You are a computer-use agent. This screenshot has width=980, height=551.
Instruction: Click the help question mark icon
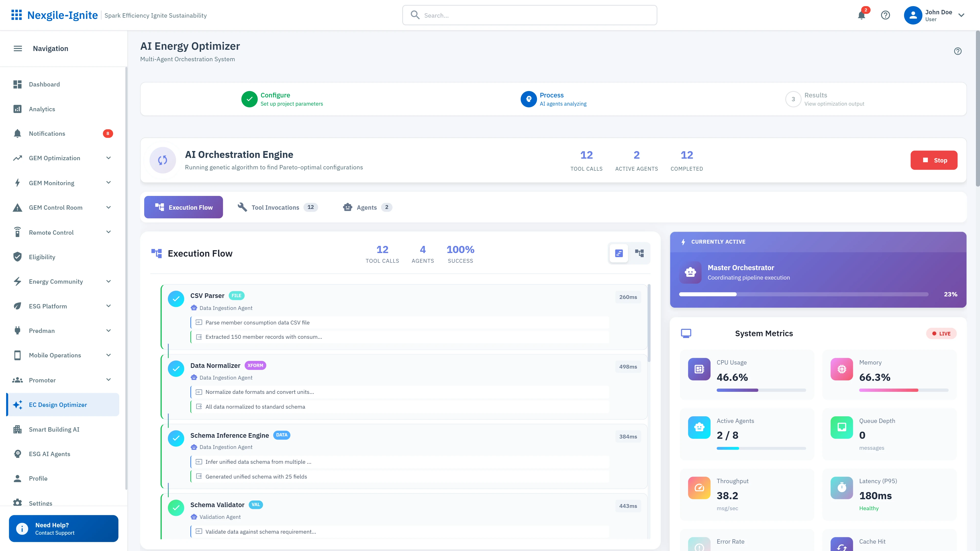(x=885, y=15)
